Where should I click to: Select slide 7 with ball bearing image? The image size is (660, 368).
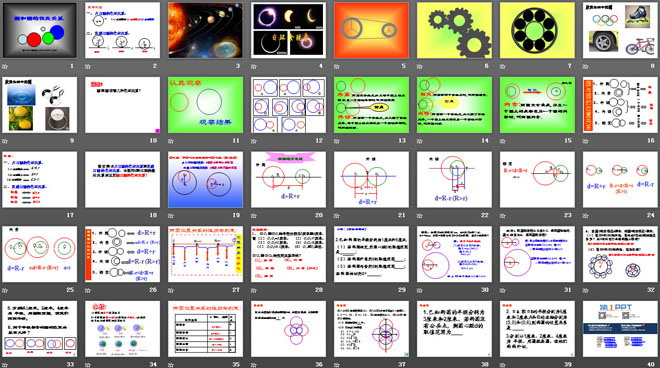537,30
